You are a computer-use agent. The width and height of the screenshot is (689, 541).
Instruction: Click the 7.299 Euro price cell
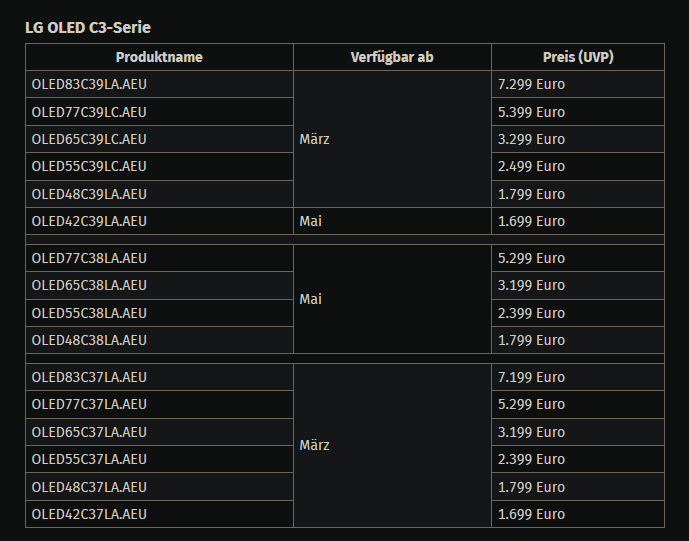click(x=578, y=84)
